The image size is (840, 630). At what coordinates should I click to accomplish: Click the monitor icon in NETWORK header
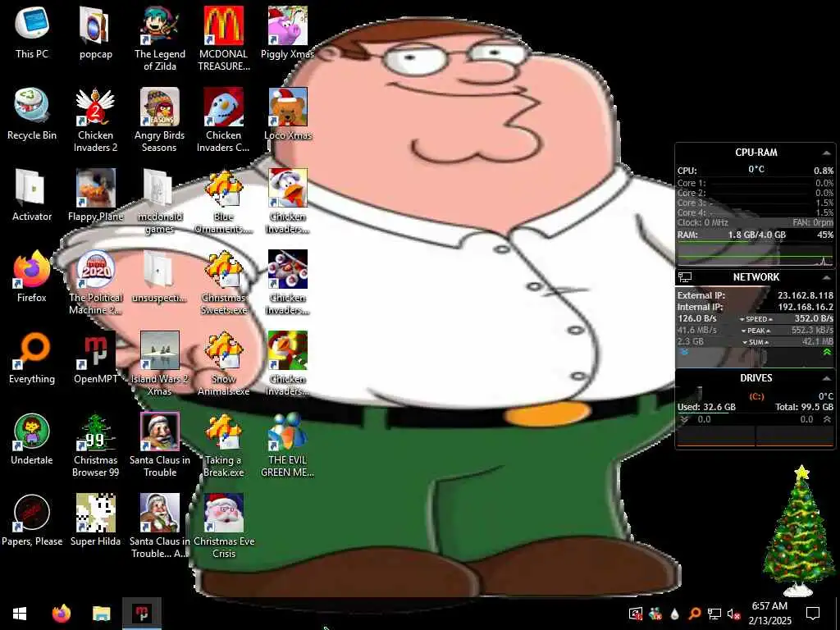point(685,277)
